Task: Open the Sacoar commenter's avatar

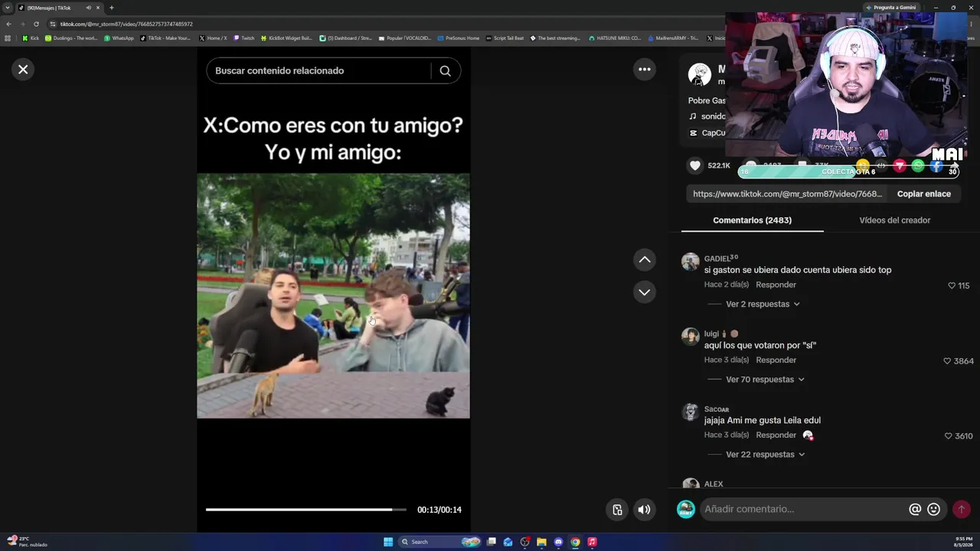Action: [x=691, y=412]
